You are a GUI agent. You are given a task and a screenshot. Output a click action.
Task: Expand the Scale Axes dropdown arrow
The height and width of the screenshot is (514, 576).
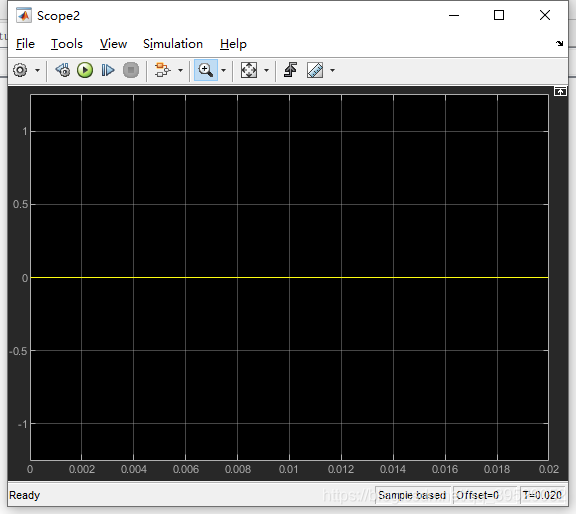click(x=266, y=70)
